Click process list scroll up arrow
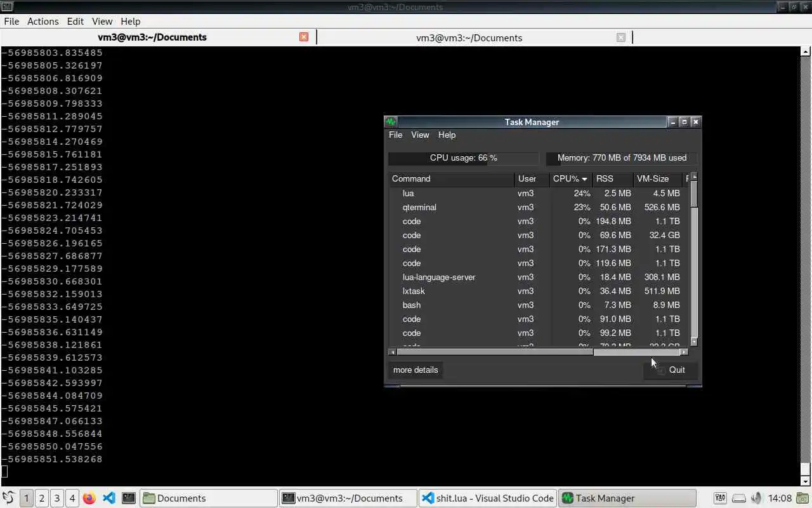Image resolution: width=812 pixels, height=508 pixels. tap(694, 176)
